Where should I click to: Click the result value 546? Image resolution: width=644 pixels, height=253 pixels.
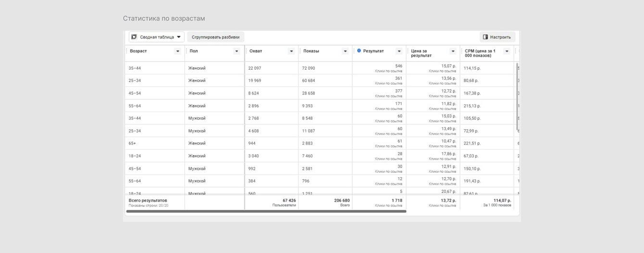[398, 66]
